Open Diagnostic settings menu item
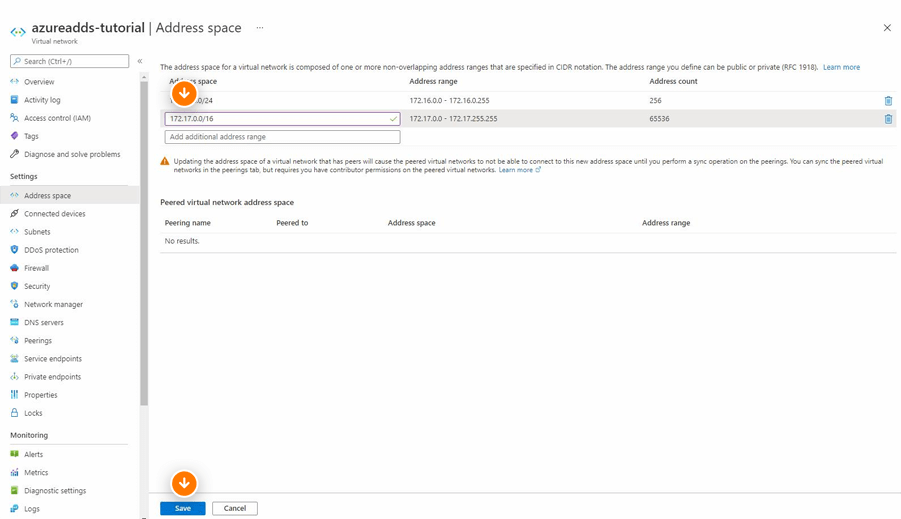 coord(55,490)
